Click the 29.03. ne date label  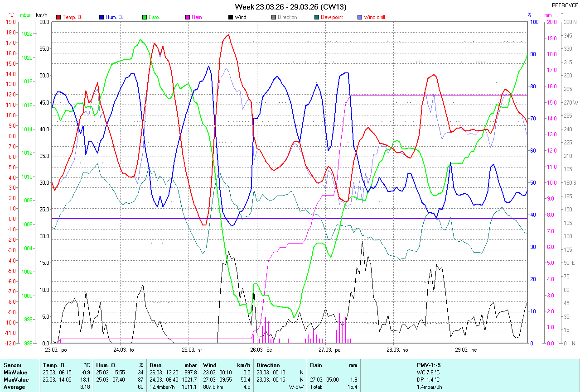coord(465,350)
